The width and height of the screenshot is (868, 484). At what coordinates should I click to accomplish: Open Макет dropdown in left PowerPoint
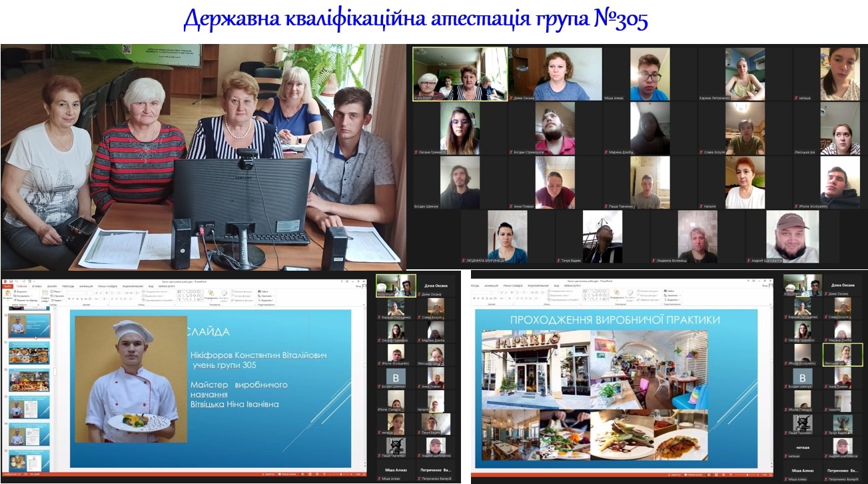(56, 291)
